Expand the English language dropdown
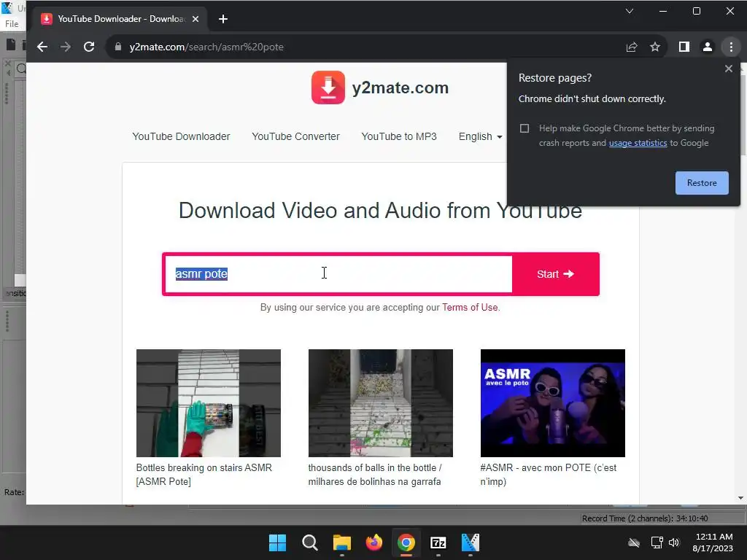747x560 pixels. coord(480,136)
